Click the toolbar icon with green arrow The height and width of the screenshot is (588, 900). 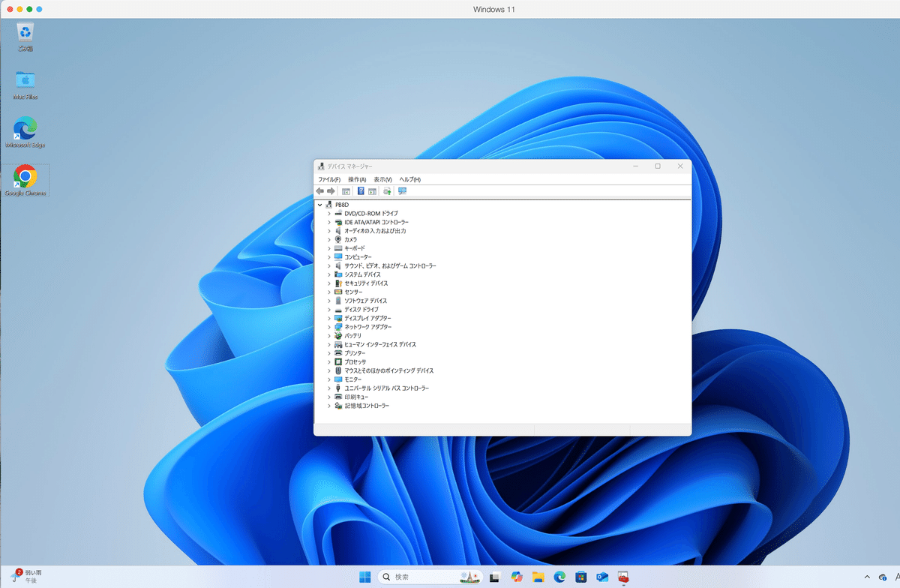[x=387, y=191]
